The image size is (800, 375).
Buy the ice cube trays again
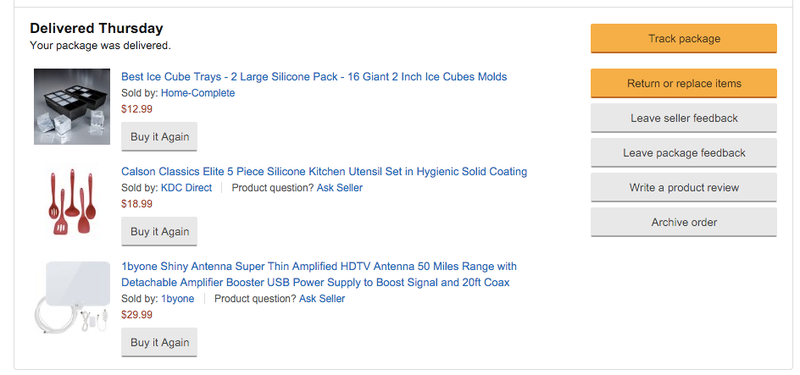159,137
